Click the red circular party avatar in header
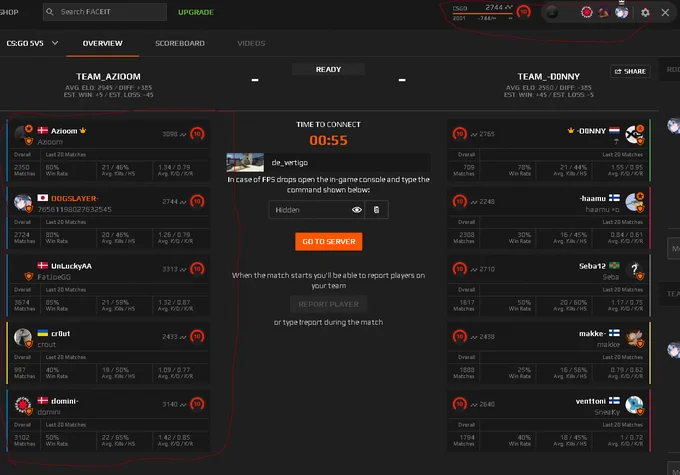The image size is (680, 475). coord(587,12)
